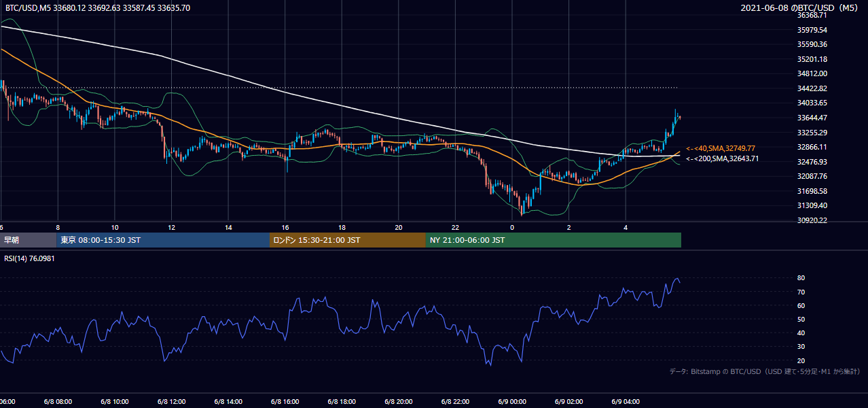Click the NY 21:00-06:00 JST session bar

coord(554,240)
